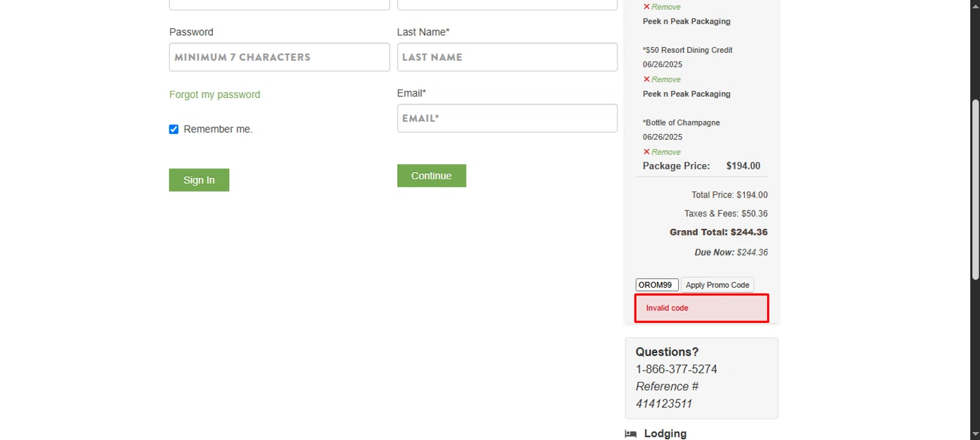Click the Sign In button
Image resolution: width=980 pixels, height=440 pixels.
199,180
